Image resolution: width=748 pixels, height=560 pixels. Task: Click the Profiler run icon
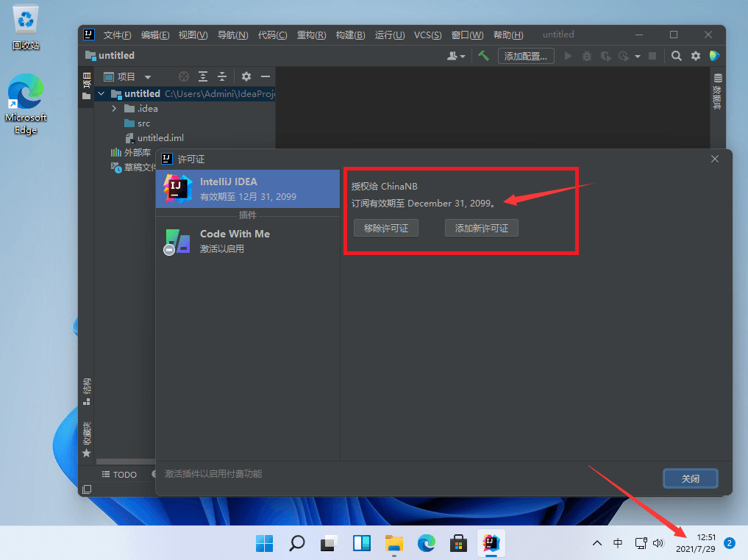coord(624,56)
